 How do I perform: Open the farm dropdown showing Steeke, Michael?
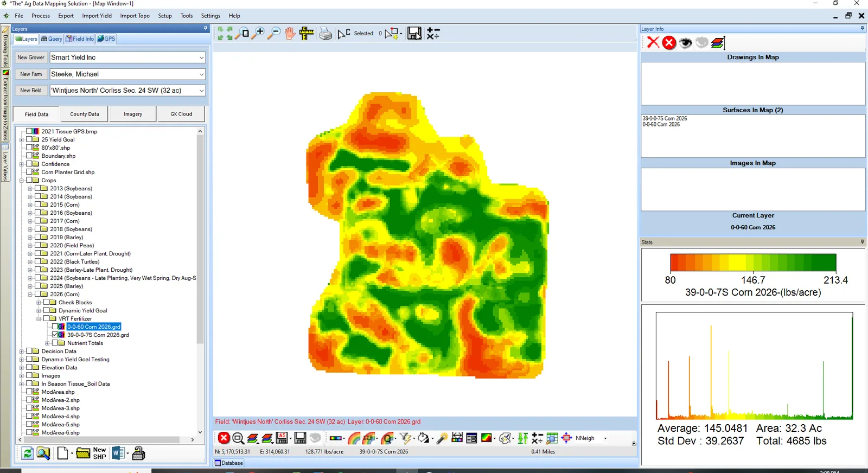[201, 74]
